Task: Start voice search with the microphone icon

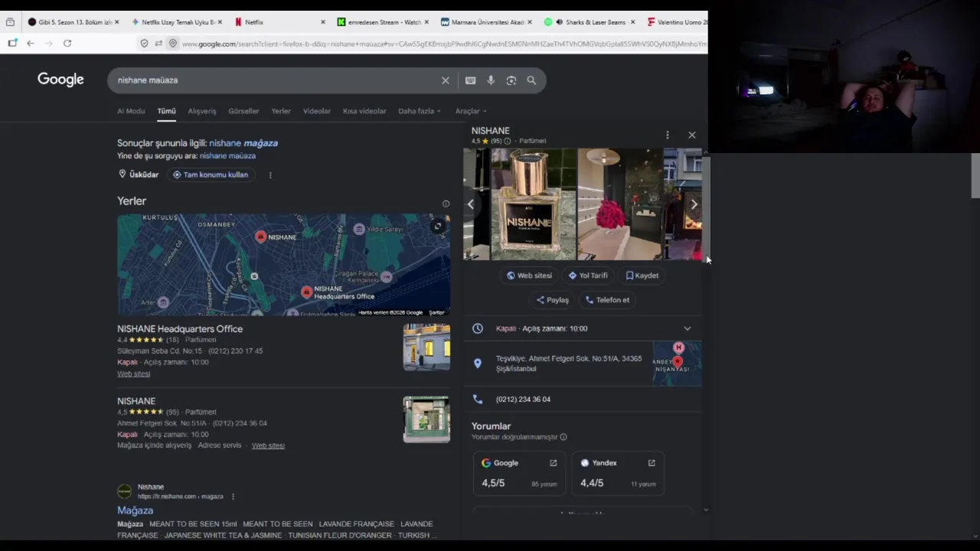Action: click(x=491, y=80)
